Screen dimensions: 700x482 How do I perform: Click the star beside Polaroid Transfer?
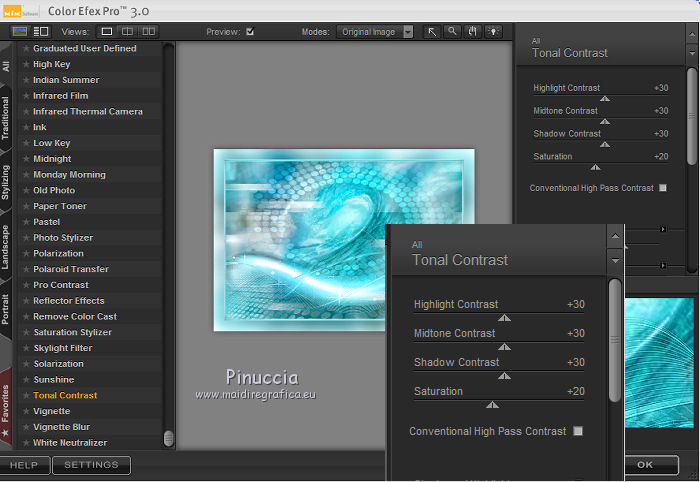[26, 269]
